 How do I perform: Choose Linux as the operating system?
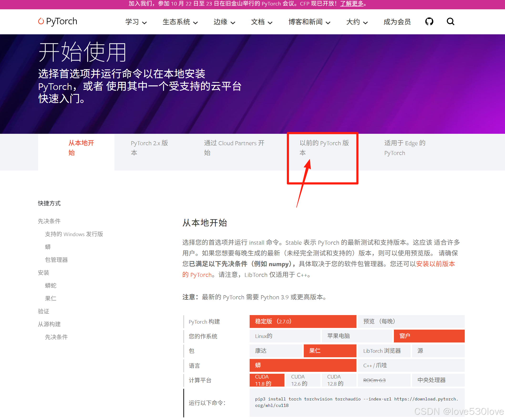(x=284, y=336)
